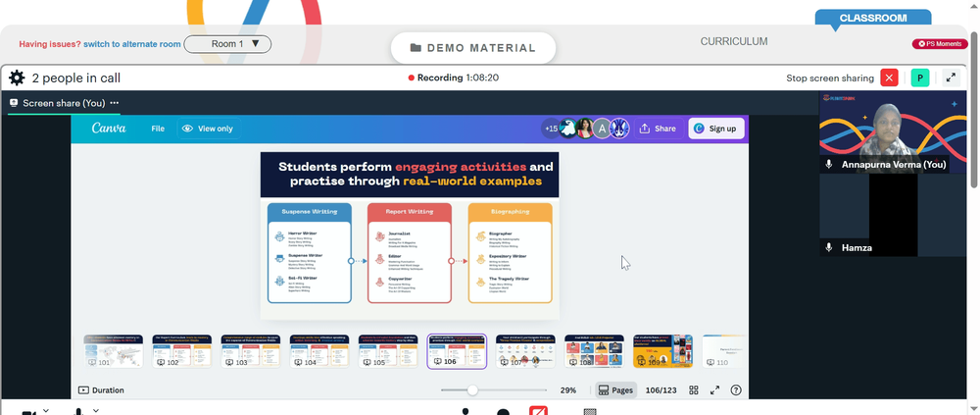Select slide thumbnail 102
Image resolution: width=980 pixels, height=415 pixels.
tap(182, 351)
